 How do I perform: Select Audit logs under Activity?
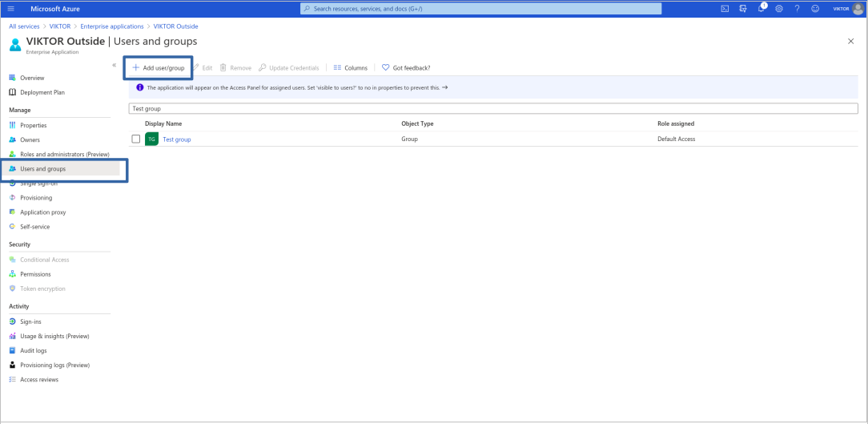(x=33, y=350)
